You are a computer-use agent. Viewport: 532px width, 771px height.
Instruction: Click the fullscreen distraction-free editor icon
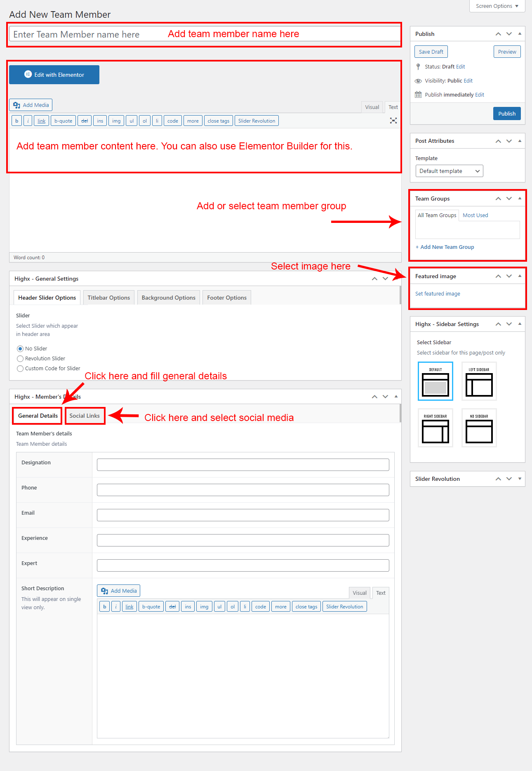pyautogui.click(x=393, y=121)
